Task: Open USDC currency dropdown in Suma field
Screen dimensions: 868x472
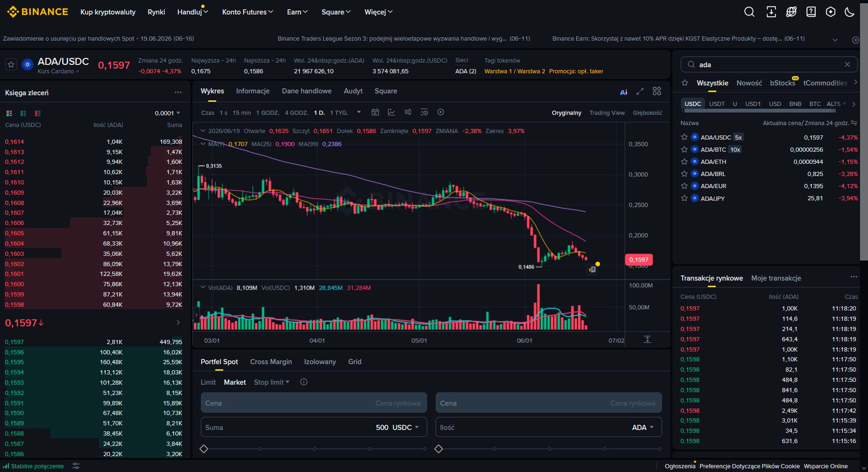Action: [405, 427]
